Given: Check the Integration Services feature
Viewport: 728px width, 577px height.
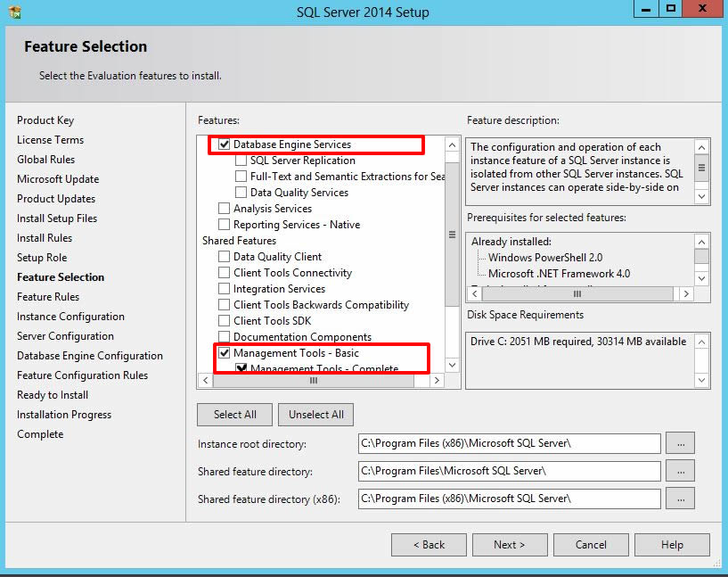Looking at the screenshot, I should tap(225, 289).
